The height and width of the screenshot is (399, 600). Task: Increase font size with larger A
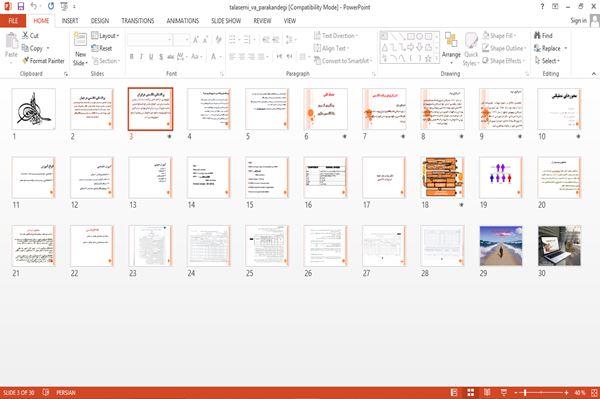tap(196, 40)
